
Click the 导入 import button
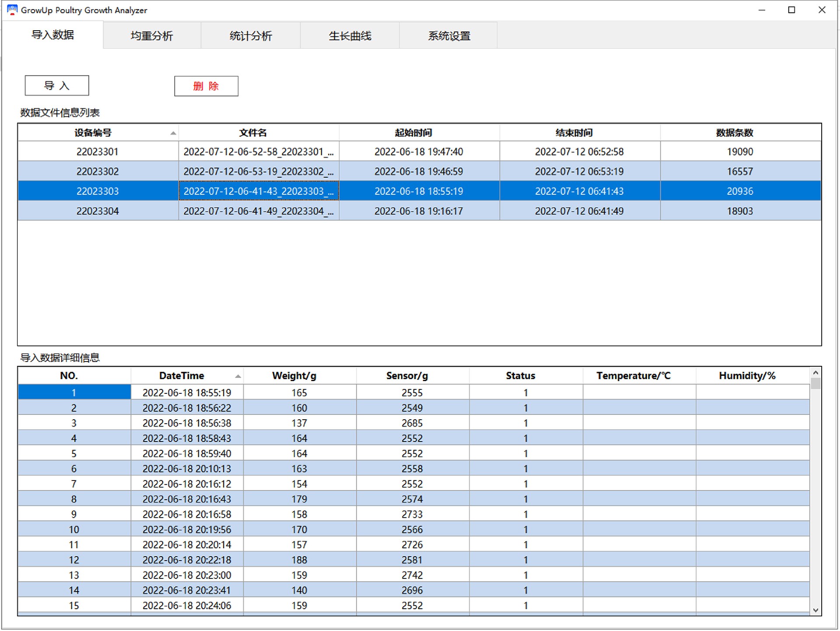coord(57,86)
